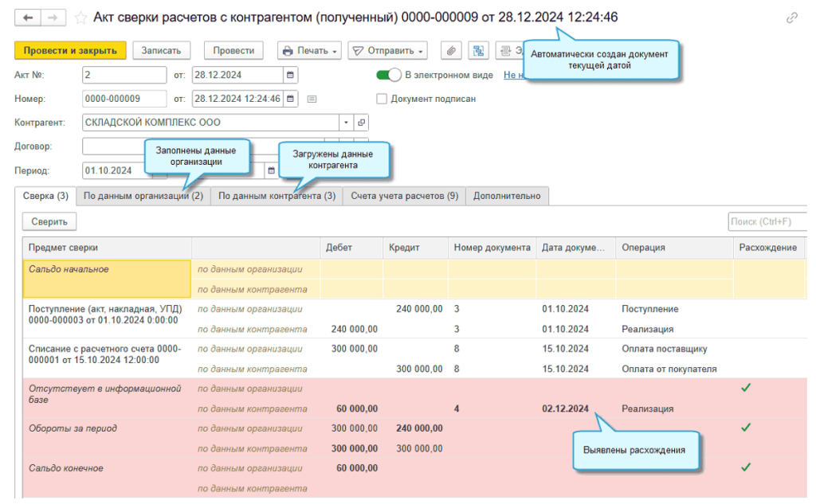Go back with the left arrow button

[x=28, y=18]
